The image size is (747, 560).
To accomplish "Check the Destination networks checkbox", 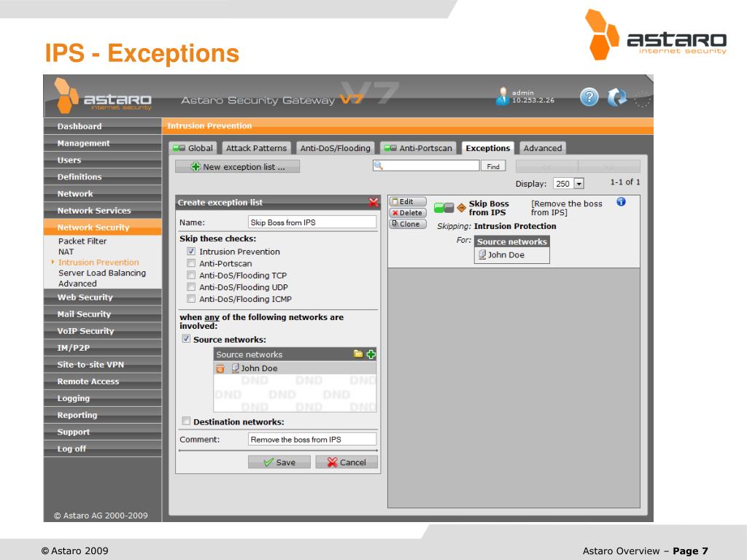I will click(x=186, y=421).
